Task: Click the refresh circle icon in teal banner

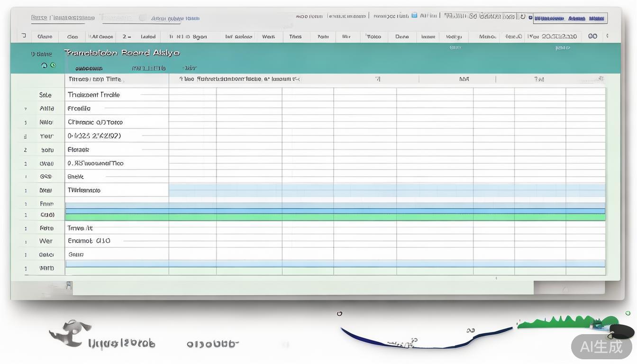Action: [x=44, y=65]
